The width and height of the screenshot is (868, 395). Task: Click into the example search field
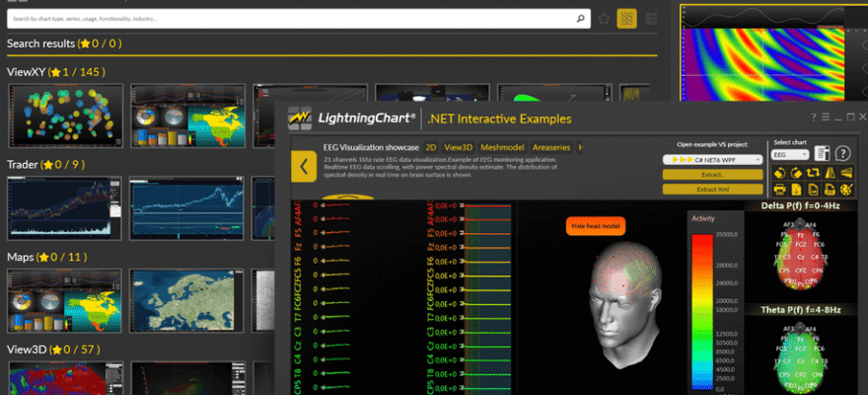(x=299, y=19)
